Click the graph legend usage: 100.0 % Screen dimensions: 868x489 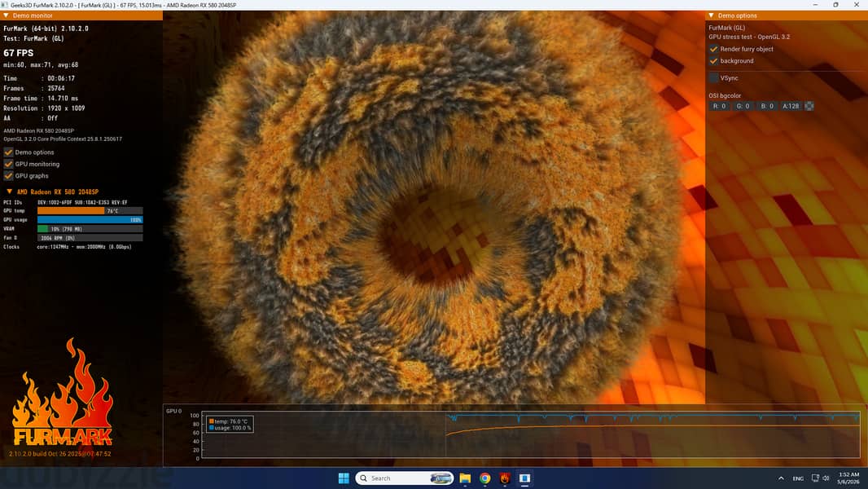point(230,428)
